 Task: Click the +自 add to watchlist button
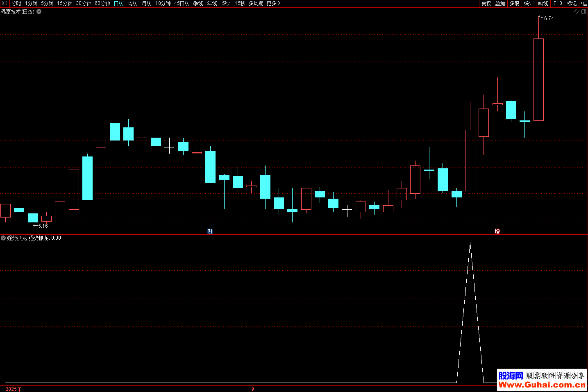(x=584, y=3)
